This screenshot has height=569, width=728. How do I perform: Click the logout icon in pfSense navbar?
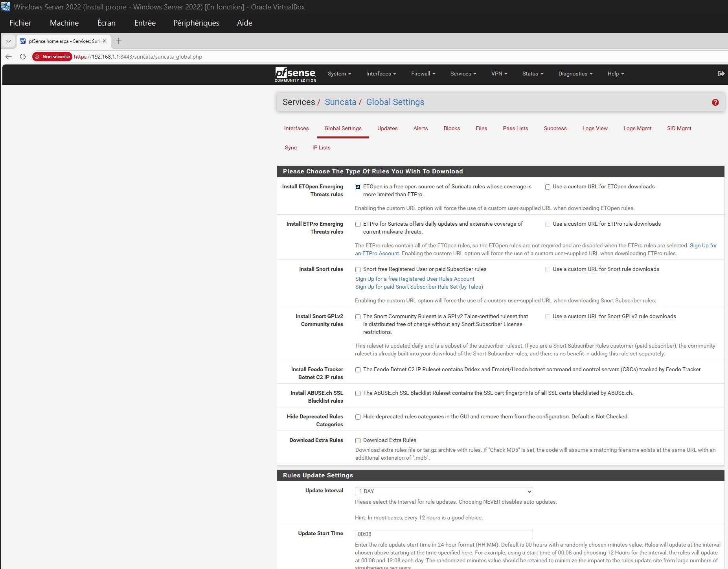pos(721,74)
